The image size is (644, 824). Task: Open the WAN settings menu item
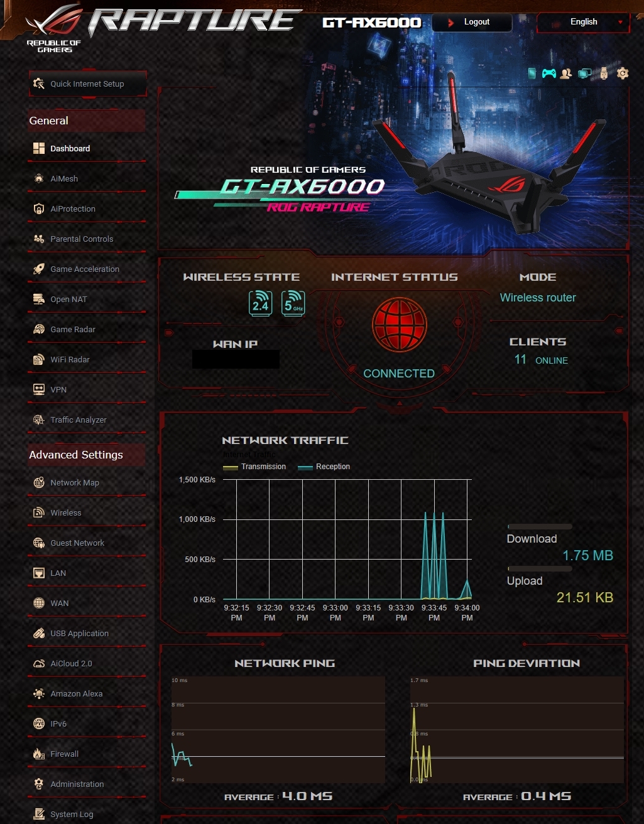pos(87,603)
